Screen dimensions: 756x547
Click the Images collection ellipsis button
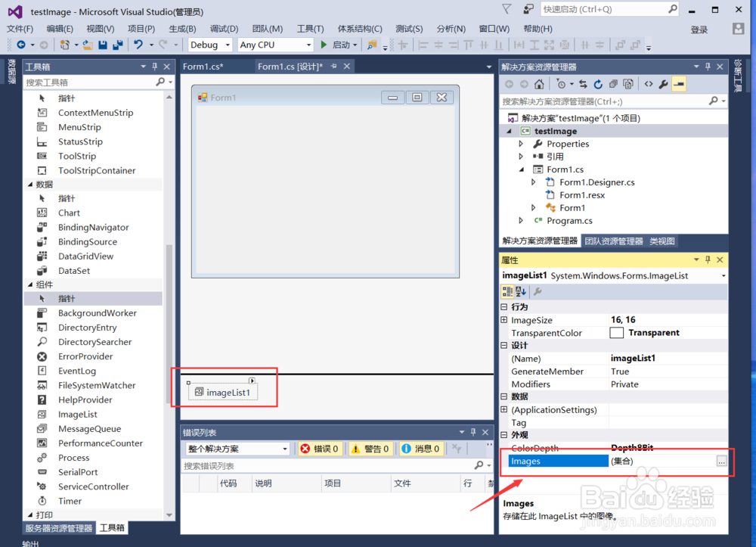click(x=721, y=462)
